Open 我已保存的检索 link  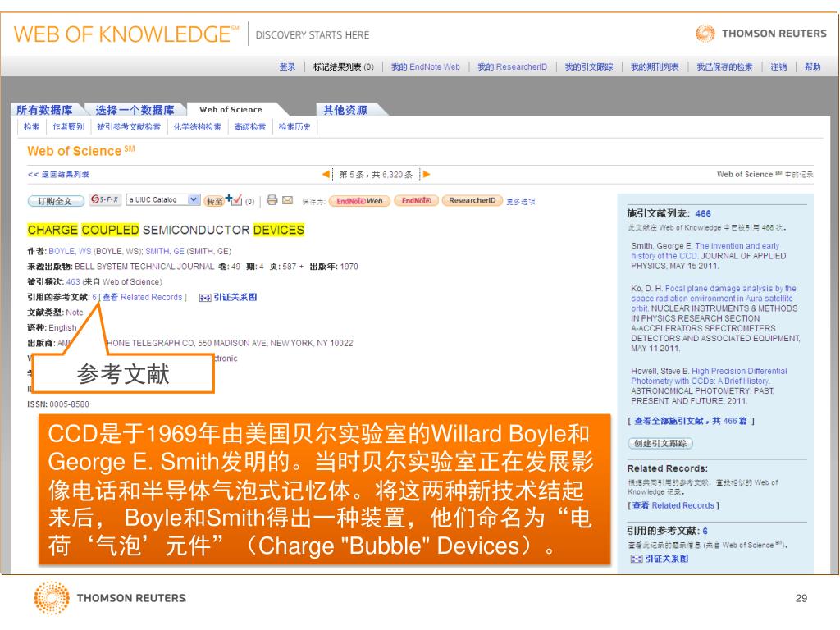[x=725, y=67]
